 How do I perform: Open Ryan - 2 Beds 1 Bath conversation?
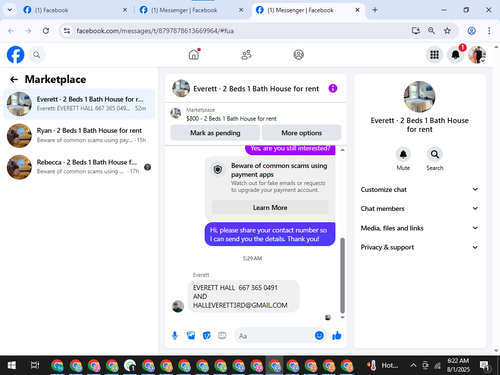tap(79, 135)
